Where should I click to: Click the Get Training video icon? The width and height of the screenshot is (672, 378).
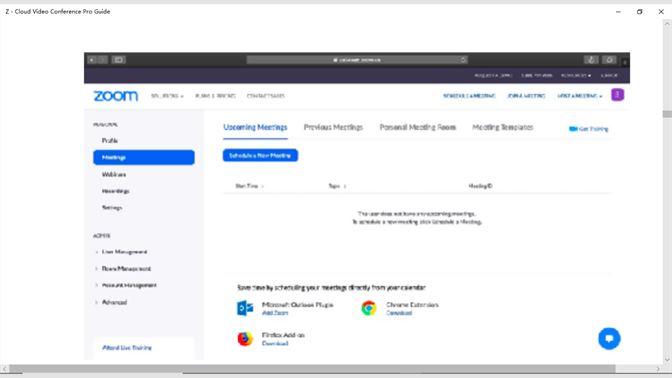click(x=573, y=129)
